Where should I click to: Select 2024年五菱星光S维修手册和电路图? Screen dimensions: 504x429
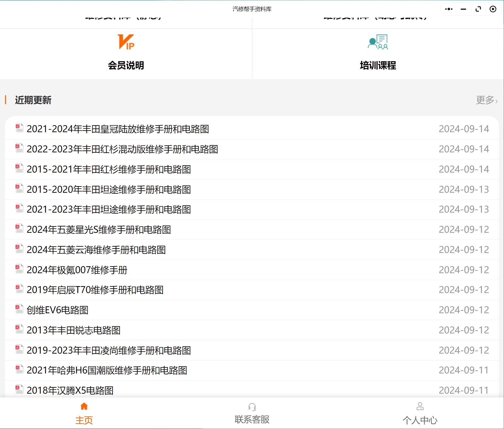pyautogui.click(x=99, y=230)
